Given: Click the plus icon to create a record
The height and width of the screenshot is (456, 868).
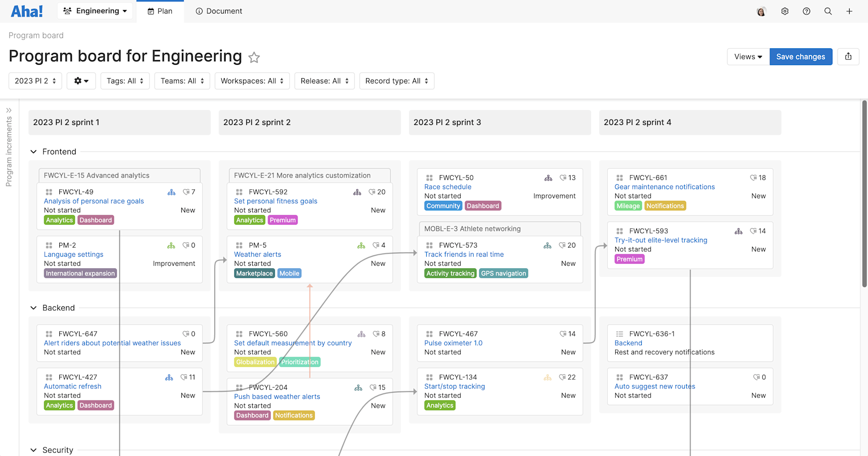Looking at the screenshot, I should coord(850,11).
